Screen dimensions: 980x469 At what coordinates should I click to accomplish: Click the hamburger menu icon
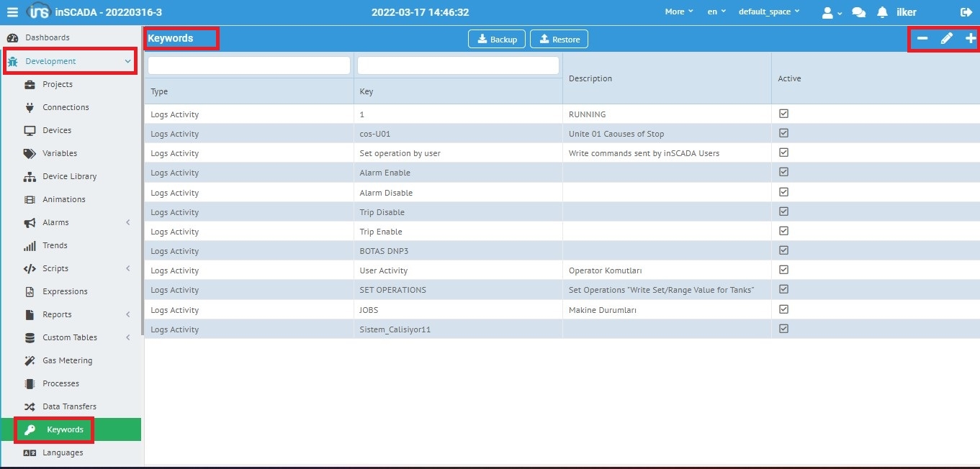pyautogui.click(x=12, y=12)
